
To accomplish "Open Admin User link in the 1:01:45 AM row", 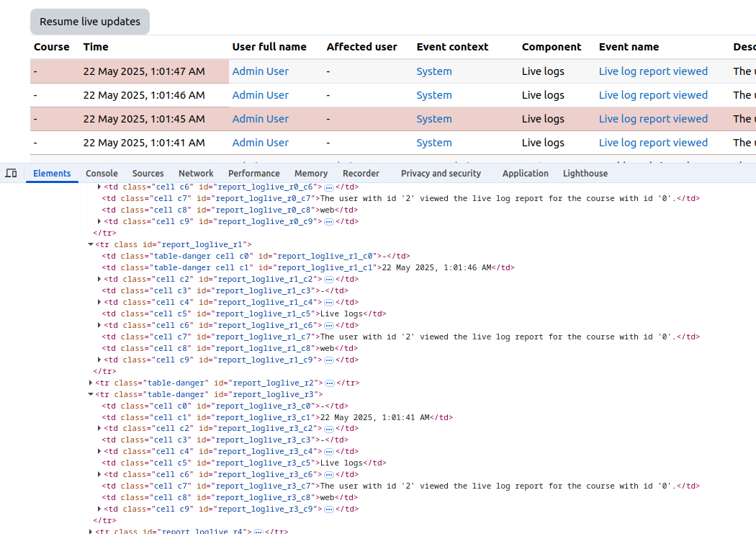I will tap(261, 119).
